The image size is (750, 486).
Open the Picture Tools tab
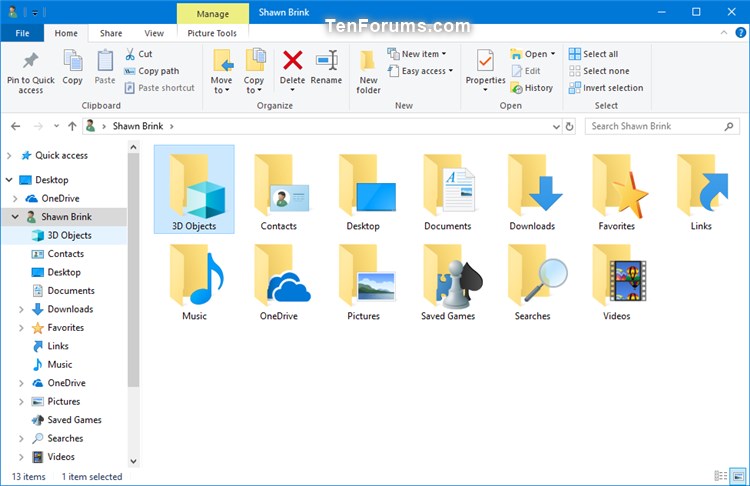click(x=212, y=33)
